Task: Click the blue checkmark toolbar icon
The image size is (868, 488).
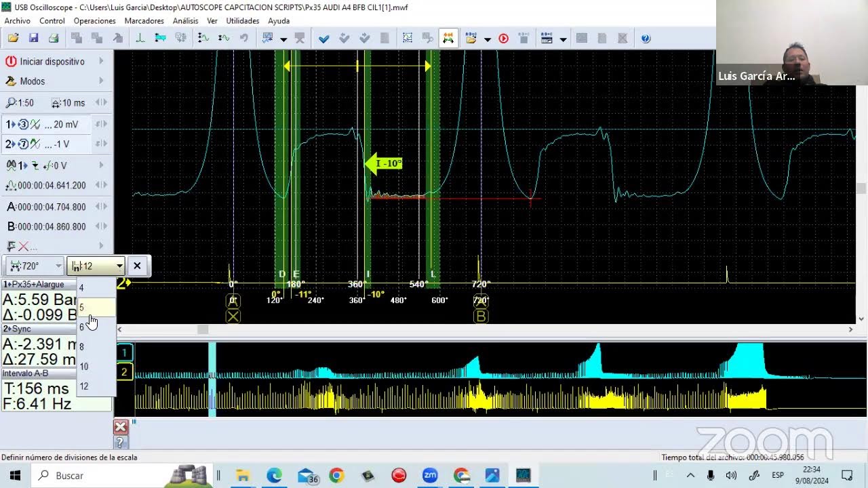Action: pos(323,39)
